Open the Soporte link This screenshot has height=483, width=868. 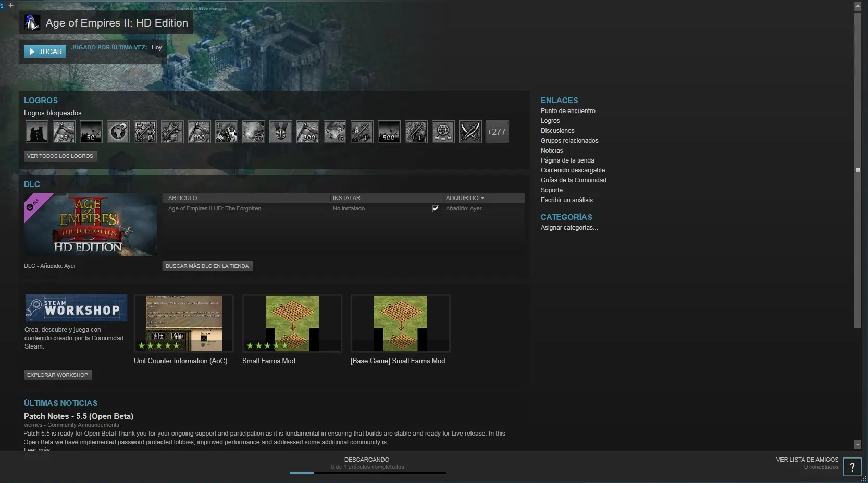click(552, 190)
